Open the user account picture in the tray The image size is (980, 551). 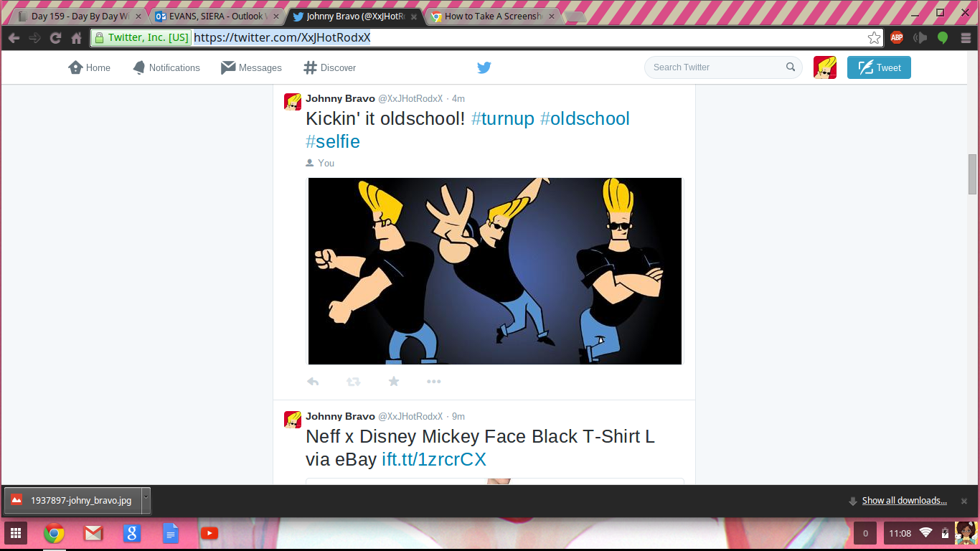pyautogui.click(x=966, y=533)
